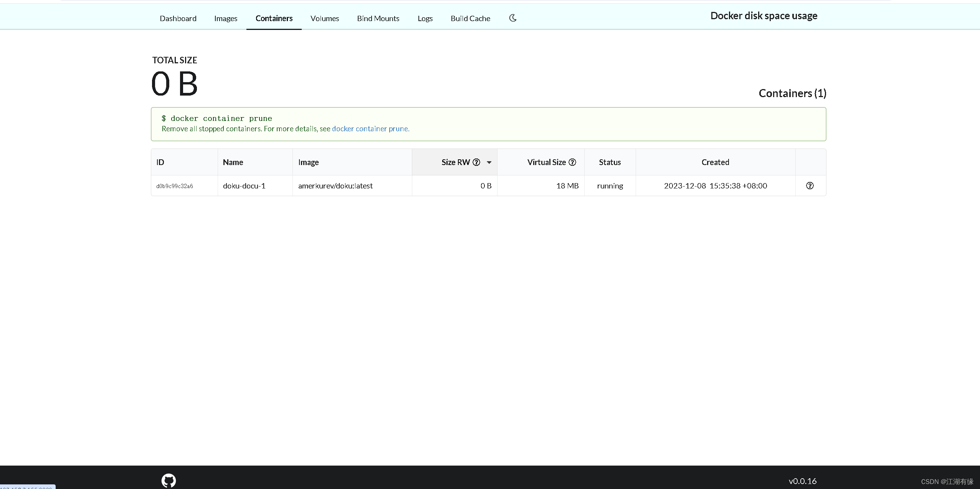Switch to the Build Cache tab
The image size is (980, 489).
pyautogui.click(x=470, y=18)
